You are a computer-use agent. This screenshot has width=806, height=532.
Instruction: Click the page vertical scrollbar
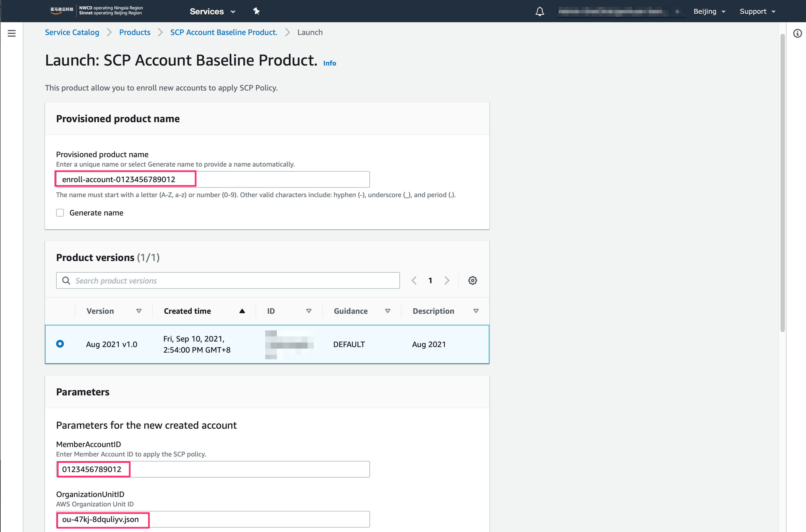[x=782, y=183]
